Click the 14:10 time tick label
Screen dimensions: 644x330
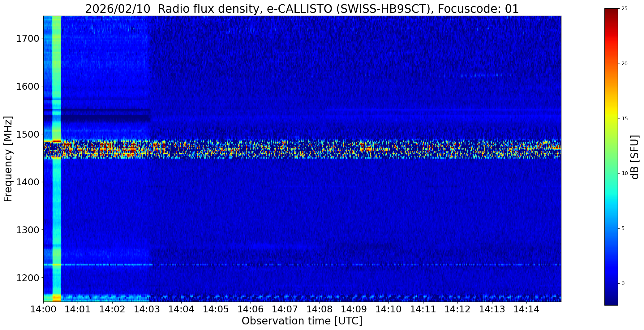[x=389, y=309]
